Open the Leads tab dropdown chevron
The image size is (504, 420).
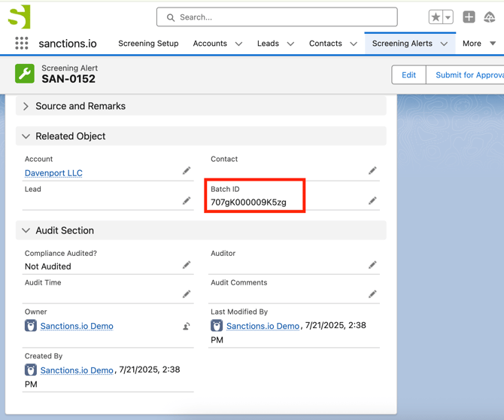[290, 44]
